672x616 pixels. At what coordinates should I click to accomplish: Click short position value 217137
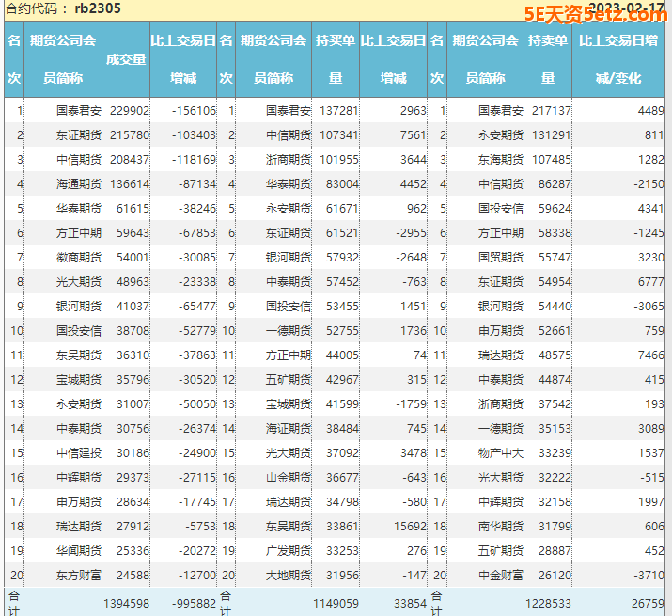(552, 111)
